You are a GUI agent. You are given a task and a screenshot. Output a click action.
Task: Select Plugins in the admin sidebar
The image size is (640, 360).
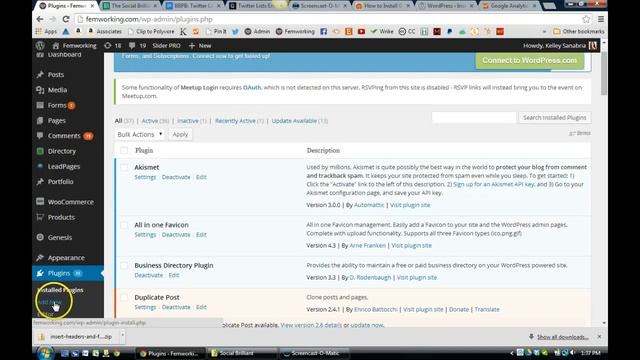(59, 273)
